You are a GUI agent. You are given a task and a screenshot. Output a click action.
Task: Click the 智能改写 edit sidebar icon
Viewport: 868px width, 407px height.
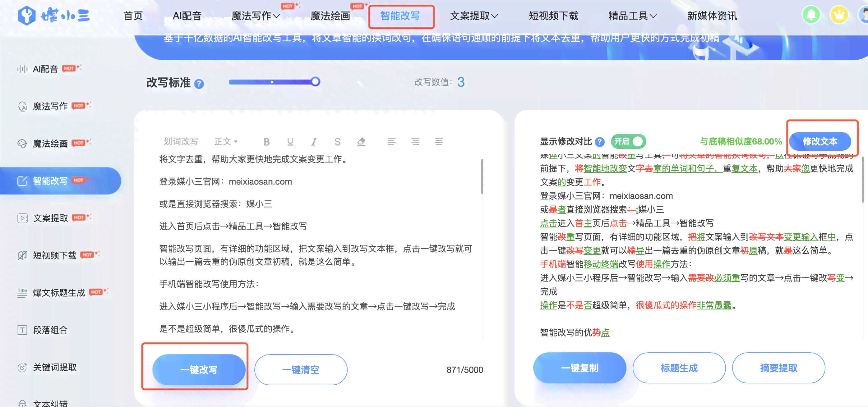pos(22,181)
